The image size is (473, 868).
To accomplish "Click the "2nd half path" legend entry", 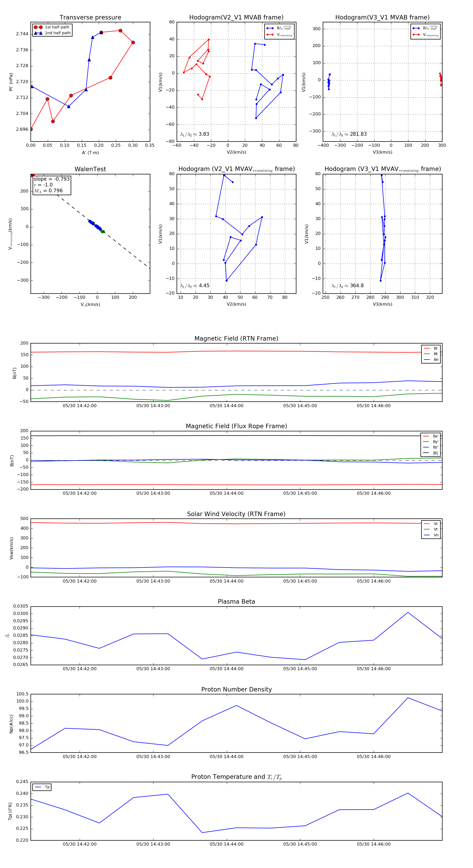I will 52,33.
